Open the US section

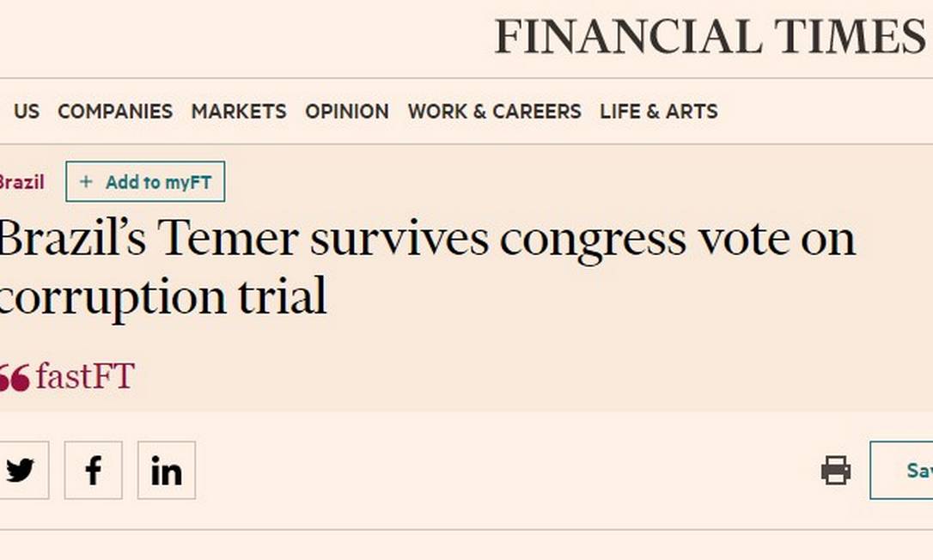click(x=27, y=112)
